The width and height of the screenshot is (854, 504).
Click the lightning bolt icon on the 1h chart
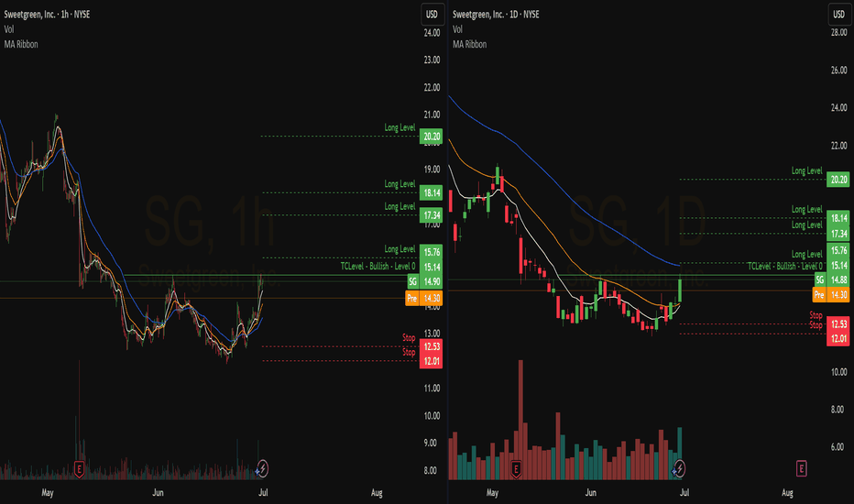click(x=262, y=468)
